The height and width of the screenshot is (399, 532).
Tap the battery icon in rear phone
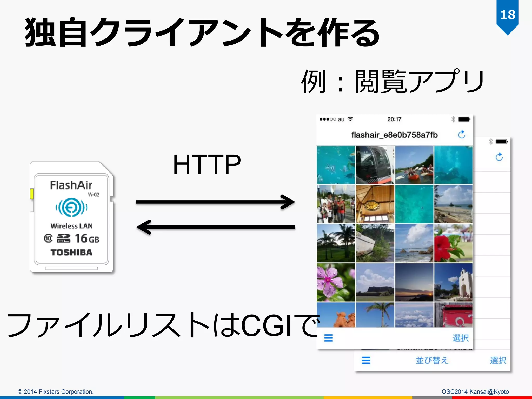click(502, 142)
